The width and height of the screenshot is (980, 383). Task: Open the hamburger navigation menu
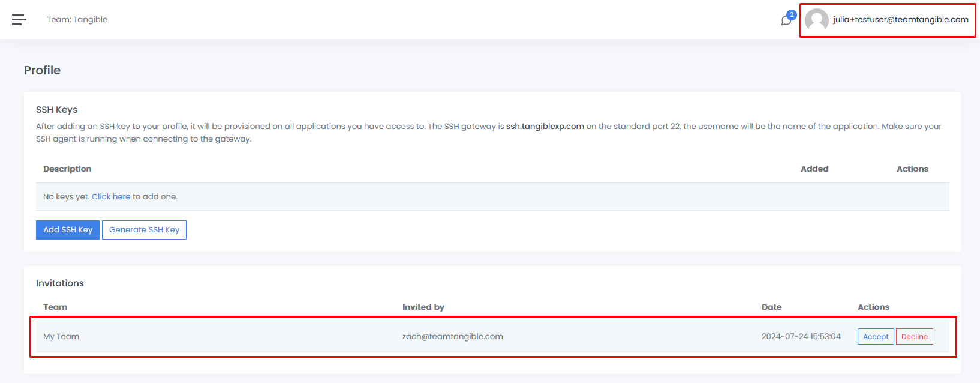pos(19,20)
